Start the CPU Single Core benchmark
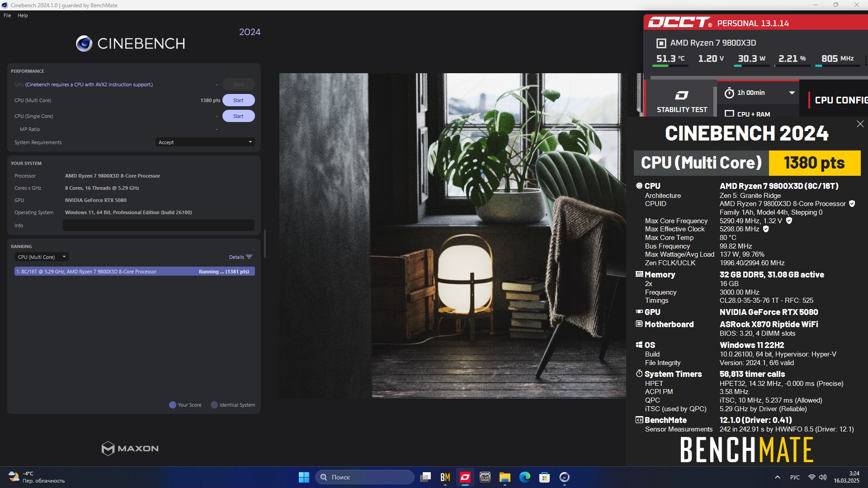Image resolution: width=868 pixels, height=488 pixels. point(238,116)
